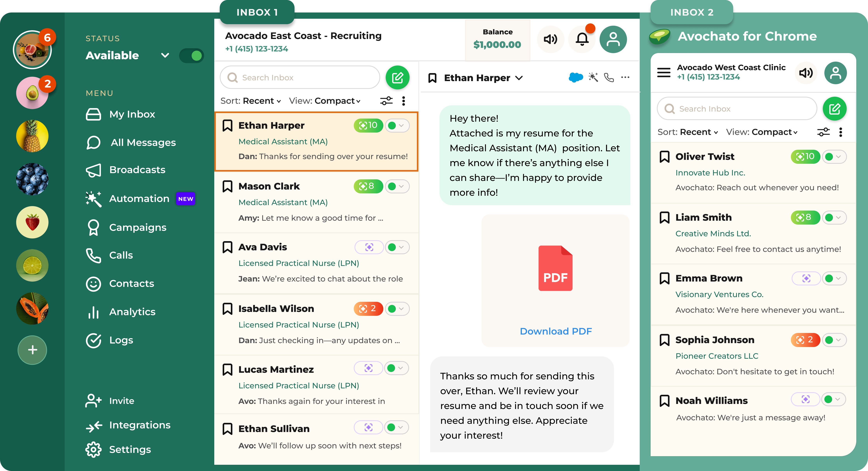
Task: Open filter sliders icon in Inbox 2
Action: coord(824,132)
